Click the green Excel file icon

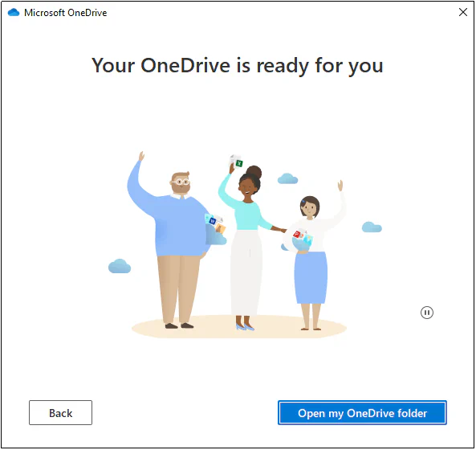(x=239, y=163)
